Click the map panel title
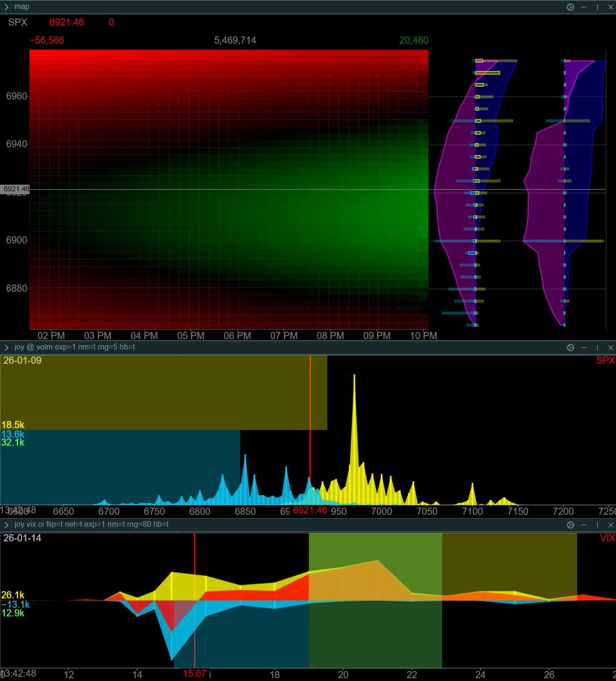The image size is (616, 681). pyautogui.click(x=22, y=7)
